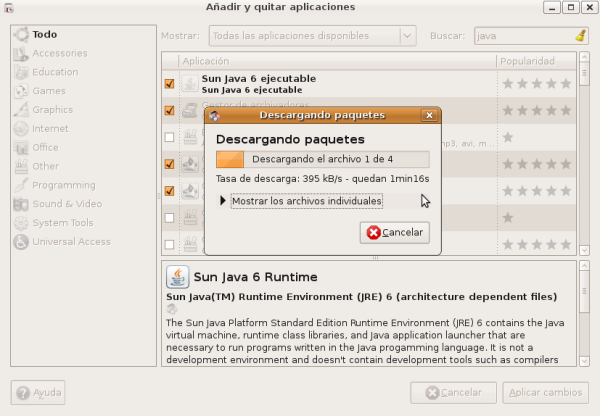Click the Universal Access category icon

[x=20, y=242]
